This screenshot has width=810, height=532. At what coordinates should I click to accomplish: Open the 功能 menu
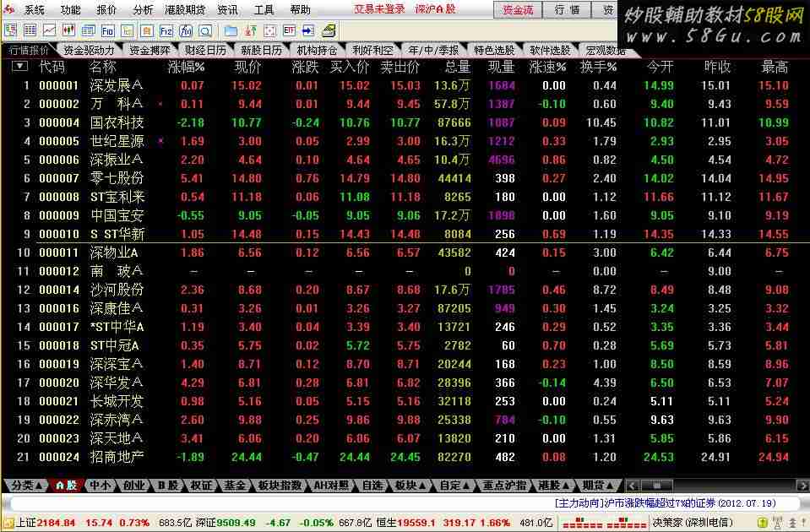click(70, 9)
